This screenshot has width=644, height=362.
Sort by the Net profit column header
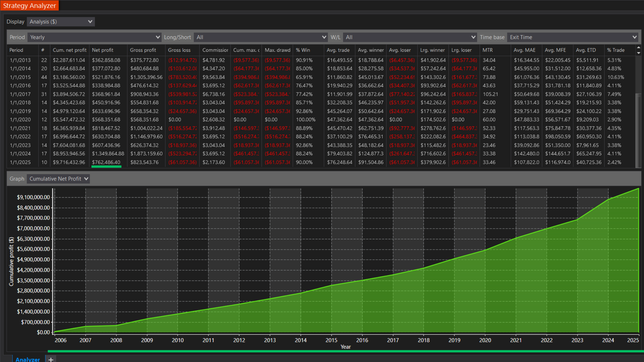[103, 50]
